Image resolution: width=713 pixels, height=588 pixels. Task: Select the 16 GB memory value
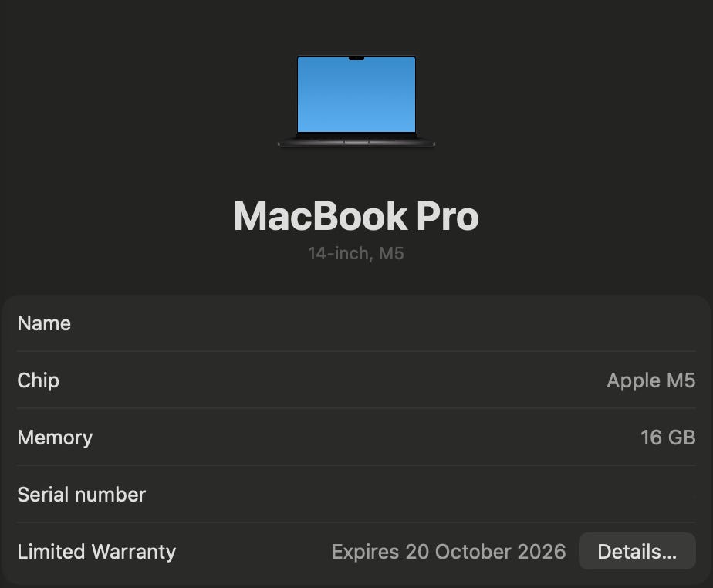(668, 438)
